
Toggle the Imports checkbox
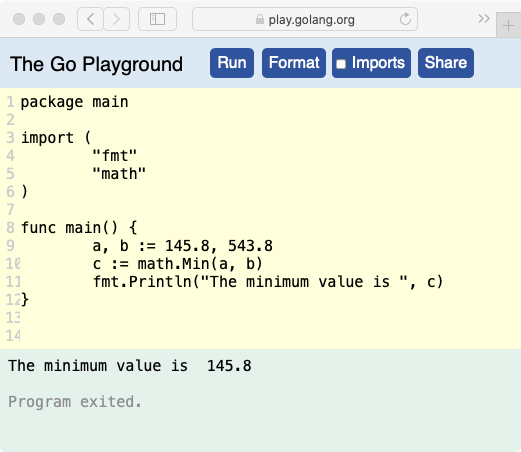341,64
